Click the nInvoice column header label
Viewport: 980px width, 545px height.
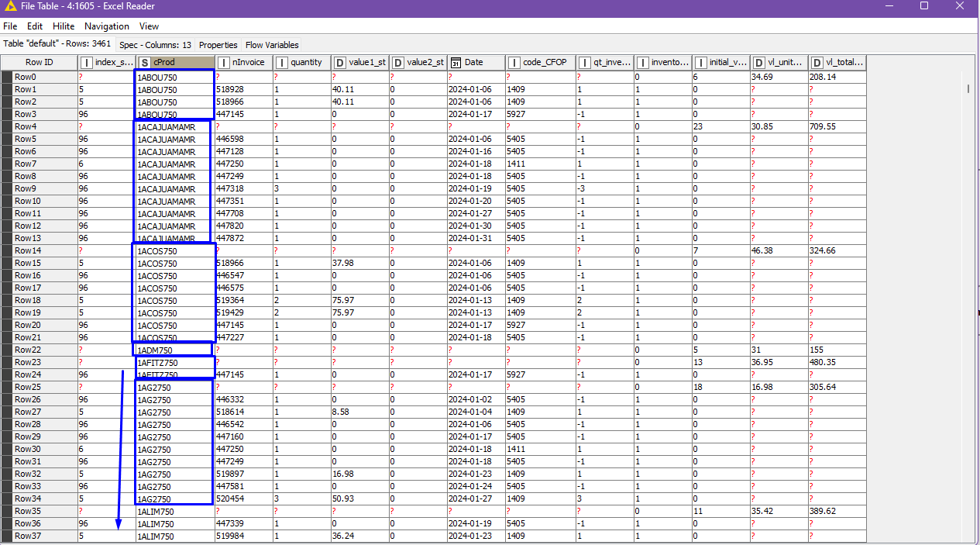click(x=247, y=62)
